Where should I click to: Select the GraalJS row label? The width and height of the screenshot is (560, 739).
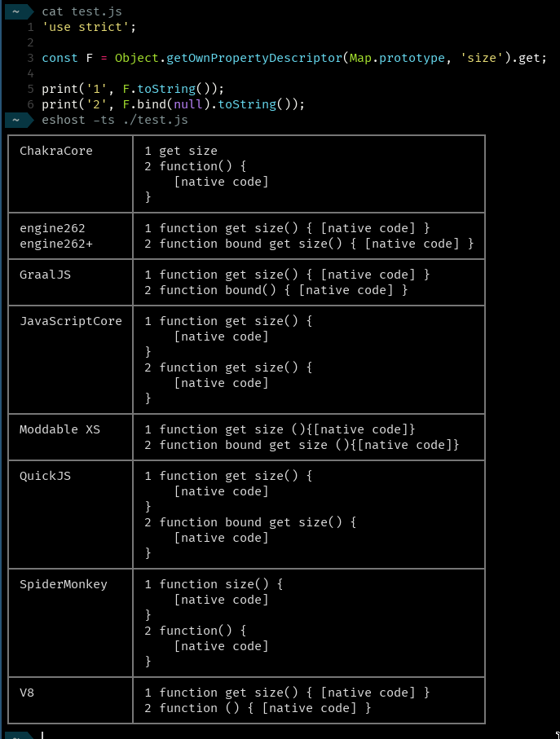click(45, 275)
